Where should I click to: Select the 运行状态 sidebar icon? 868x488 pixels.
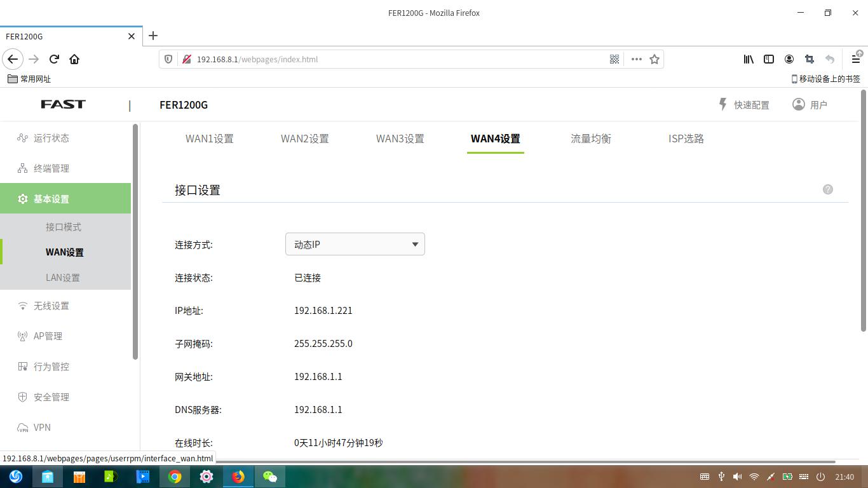22,137
